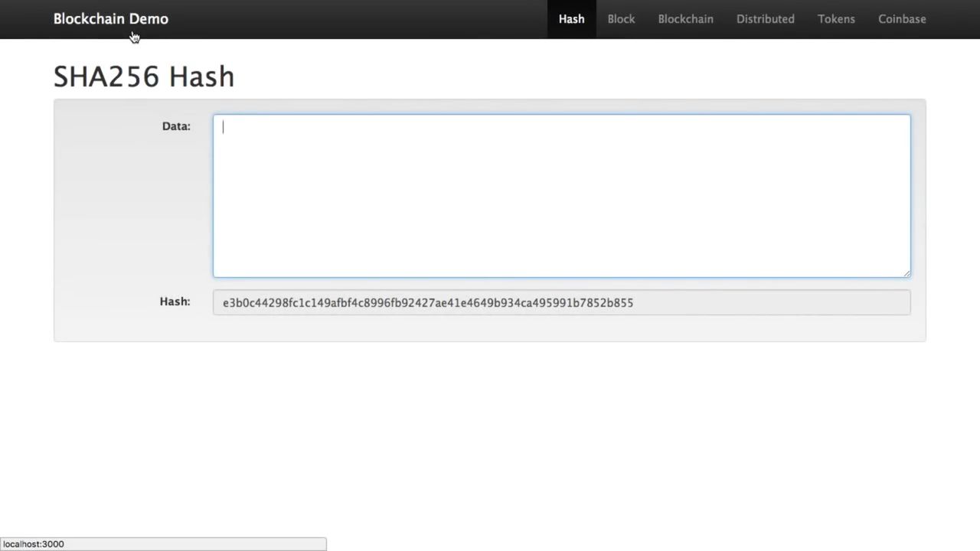
Task: Open the Tokens tab
Action: [x=836, y=19]
